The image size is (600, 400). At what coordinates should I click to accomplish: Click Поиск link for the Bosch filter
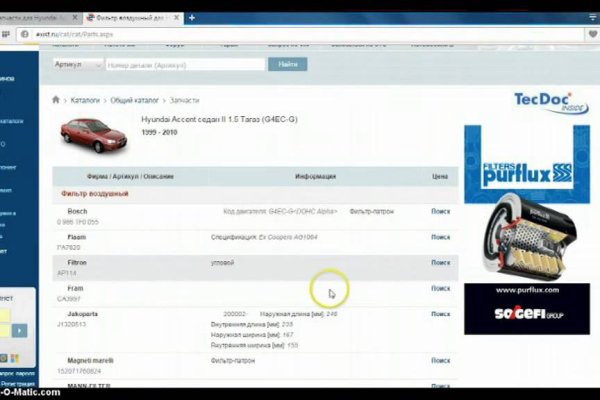[x=440, y=211]
